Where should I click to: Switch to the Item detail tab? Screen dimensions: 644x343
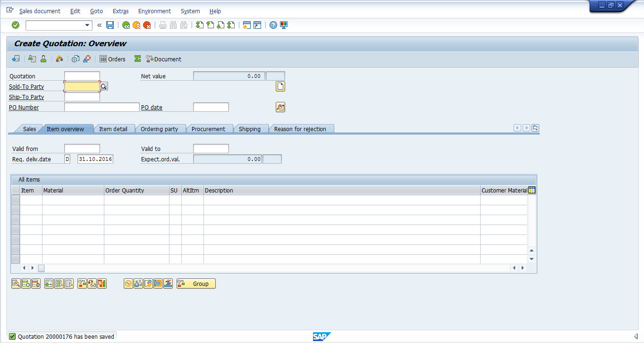(x=113, y=129)
